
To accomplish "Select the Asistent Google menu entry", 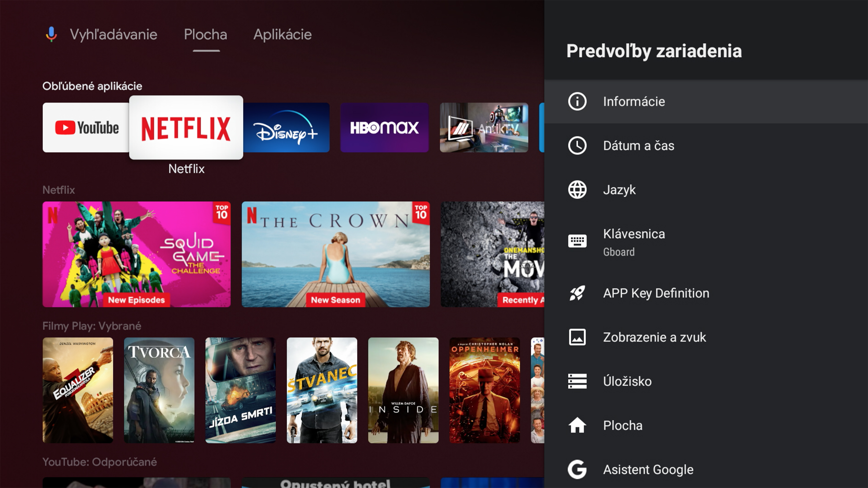I will (648, 469).
